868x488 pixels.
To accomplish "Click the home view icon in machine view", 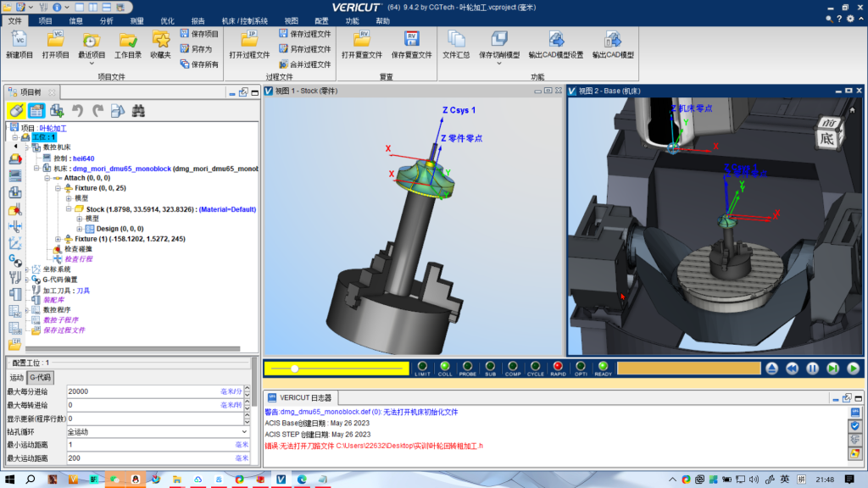I will [x=853, y=110].
